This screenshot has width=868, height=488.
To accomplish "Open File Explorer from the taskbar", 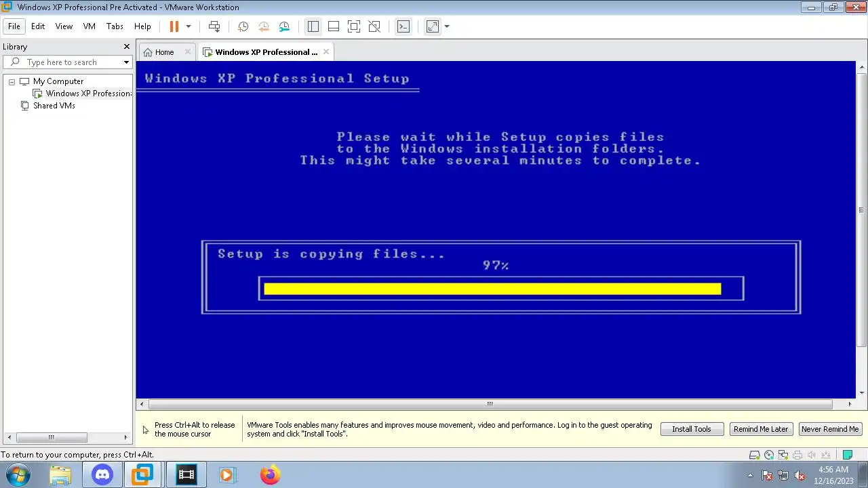I will (x=60, y=475).
